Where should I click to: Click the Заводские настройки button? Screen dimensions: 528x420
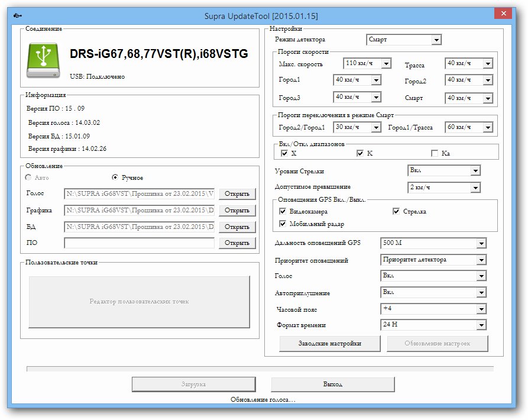point(330,344)
